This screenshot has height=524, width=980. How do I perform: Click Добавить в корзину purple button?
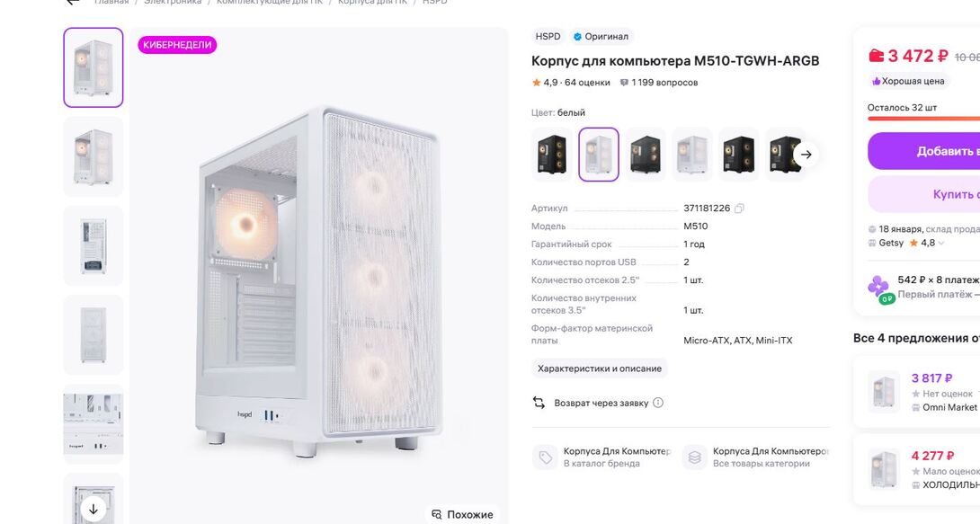[923, 151]
